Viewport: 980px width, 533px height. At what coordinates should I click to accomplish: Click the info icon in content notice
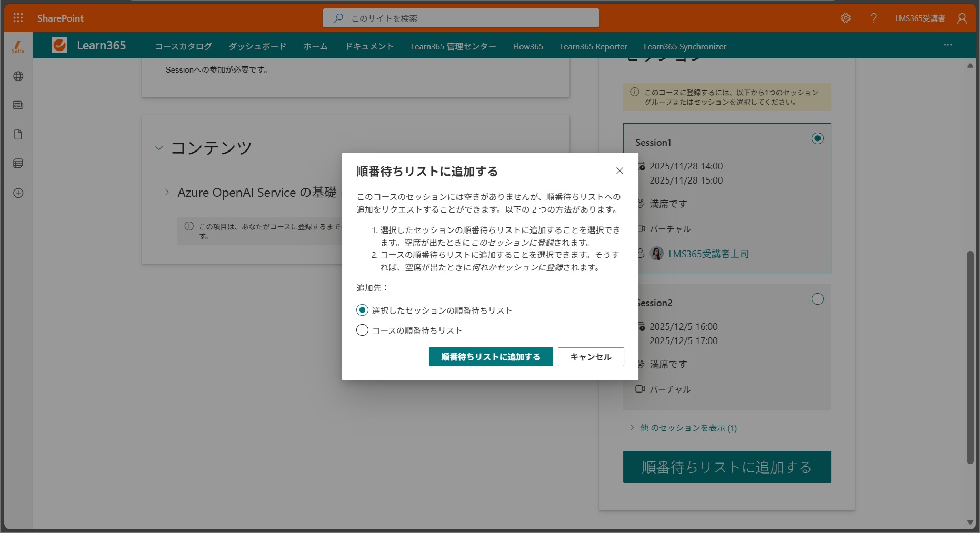tap(189, 226)
